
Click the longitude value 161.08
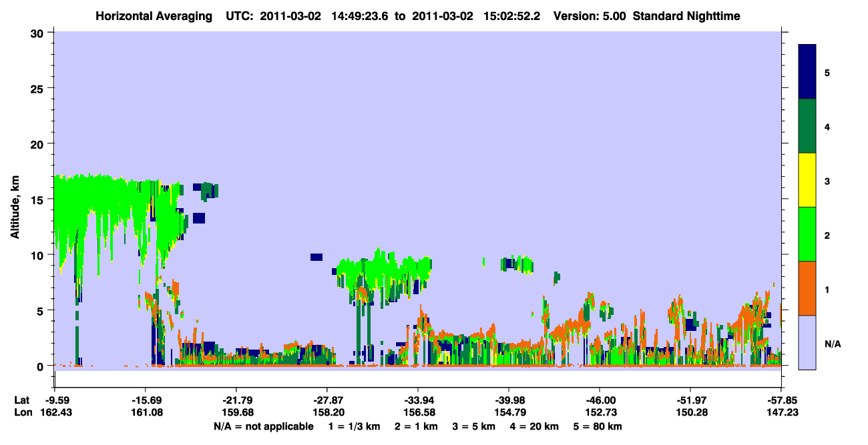[146, 413]
